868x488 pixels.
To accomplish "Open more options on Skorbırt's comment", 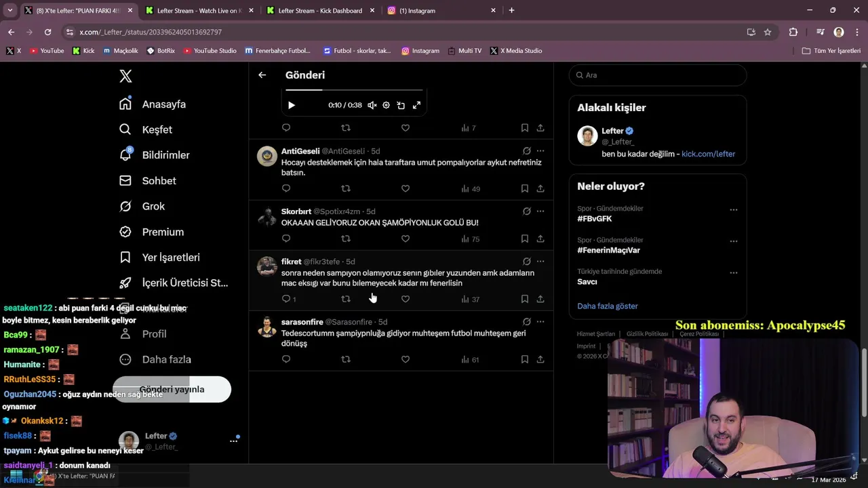I will coord(540,211).
